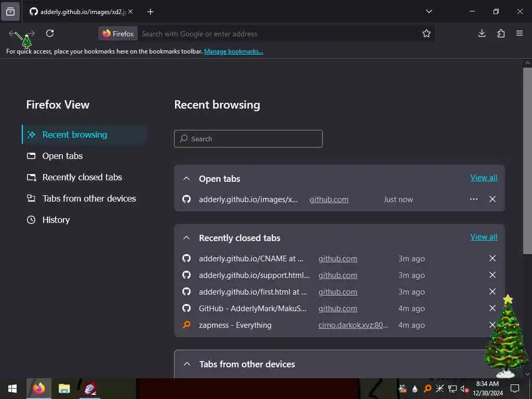
Task: Click the Firefox identity box in address bar
Action: tap(118, 34)
